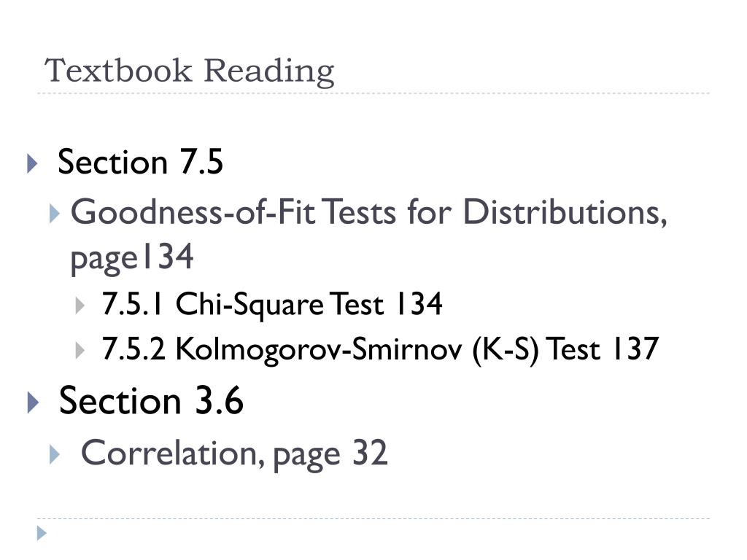Click the 7.5.2 Kolmogorov-Smirnov (K-S) Test entry

pyautogui.click(x=380, y=349)
